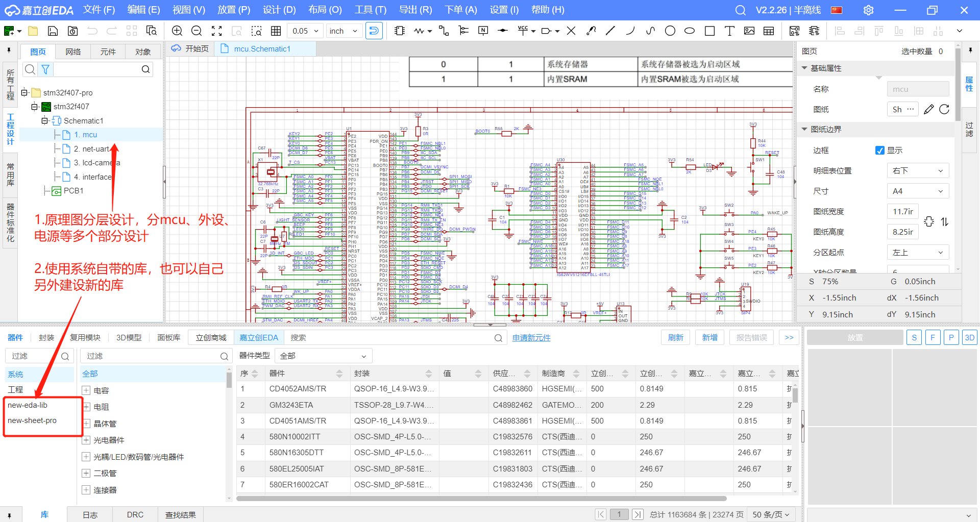This screenshot has height=522, width=980.
Task: Expand the 电容 category
Action: point(86,390)
